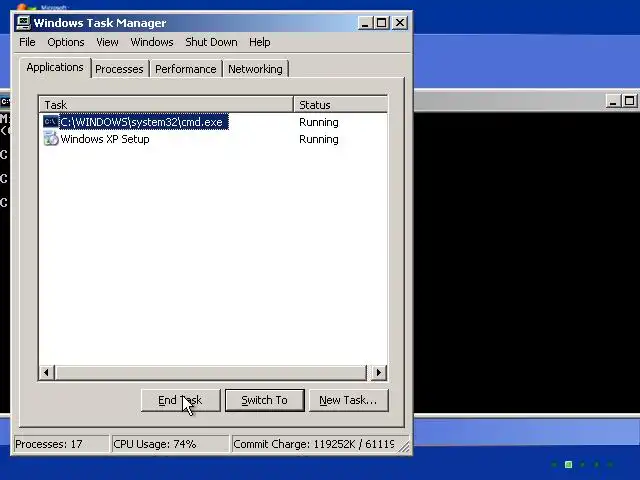Close the Windows Task Manager window
Image resolution: width=640 pixels, height=480 pixels.
pos(400,23)
